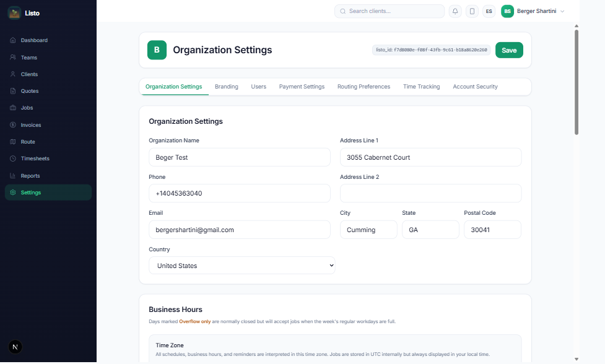The width and height of the screenshot is (605, 364).
Task: Click the Jobs briefcase icon
Action: tap(13, 108)
